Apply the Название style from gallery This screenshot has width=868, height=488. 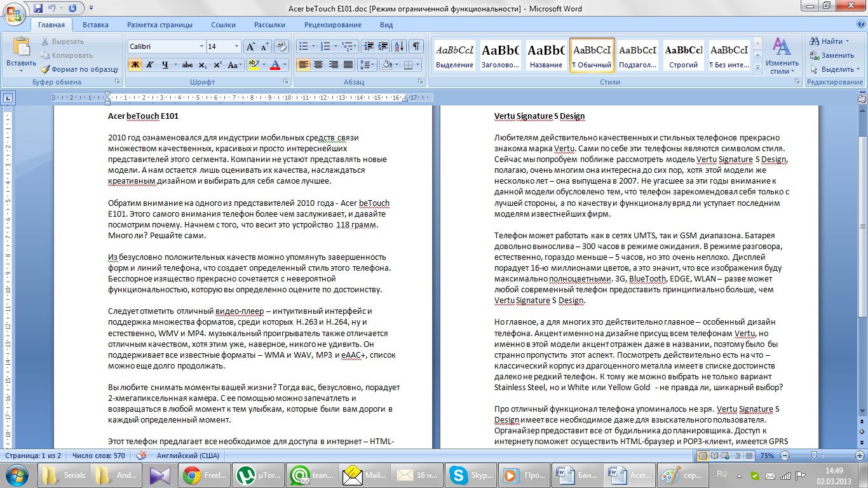click(546, 56)
